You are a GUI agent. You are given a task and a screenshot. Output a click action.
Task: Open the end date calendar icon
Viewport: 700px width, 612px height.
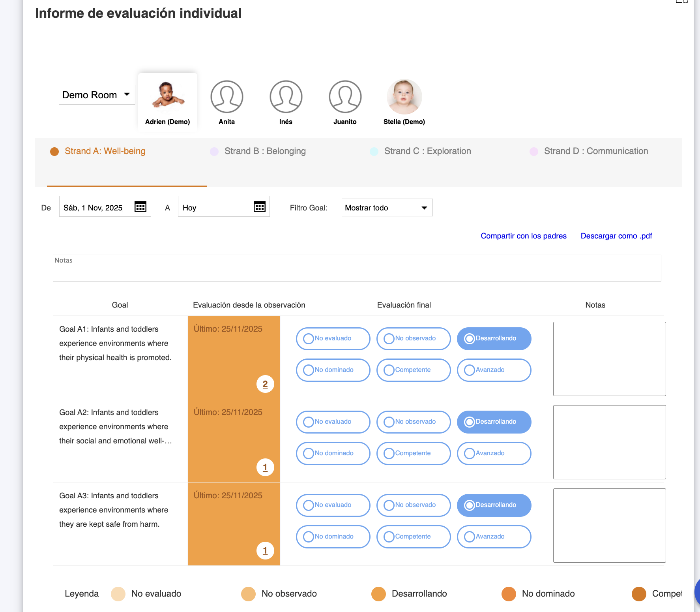click(x=259, y=207)
